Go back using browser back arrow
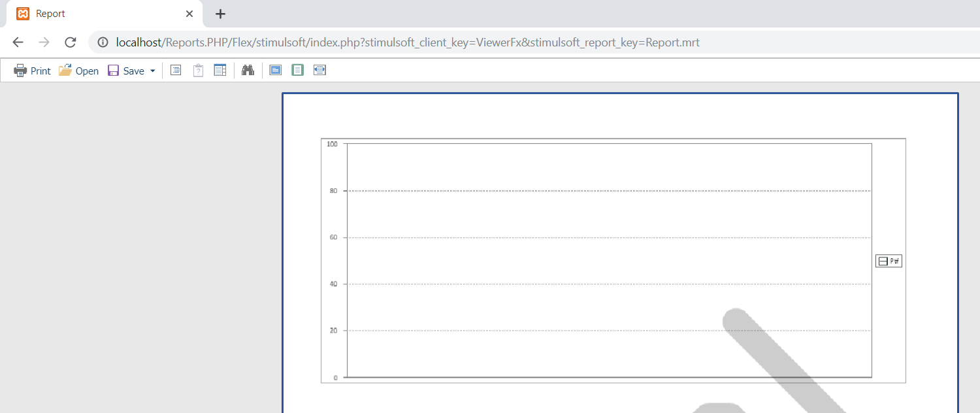 [x=18, y=42]
